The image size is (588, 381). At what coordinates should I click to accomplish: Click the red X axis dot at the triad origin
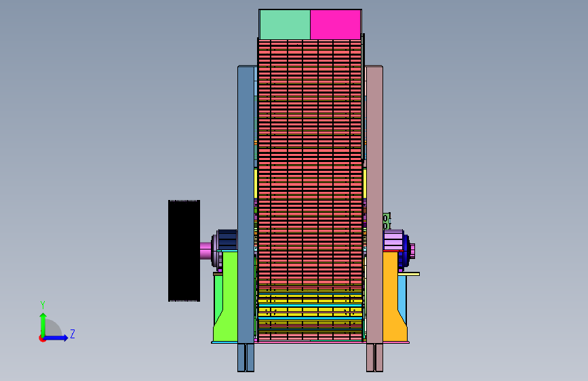pyautogui.click(x=42, y=339)
